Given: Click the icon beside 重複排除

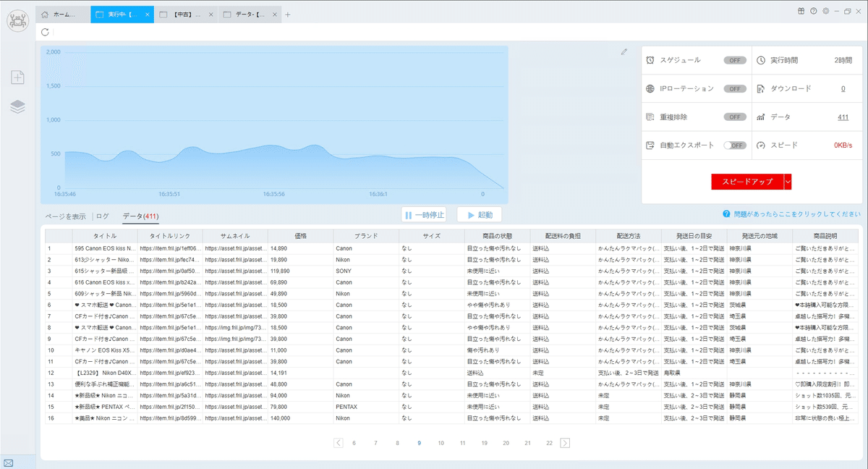Looking at the screenshot, I should click(x=650, y=117).
